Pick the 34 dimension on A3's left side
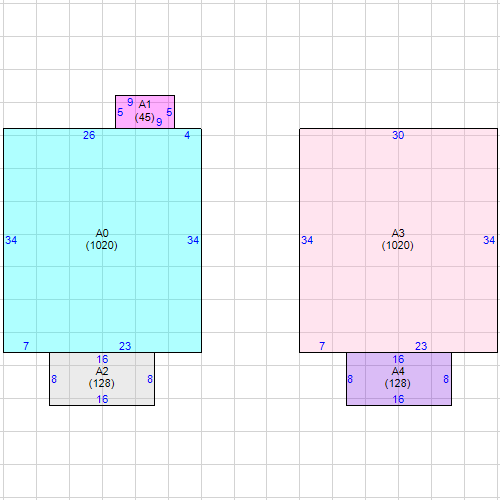Viewport: 500px width, 500px height. [x=307, y=240]
